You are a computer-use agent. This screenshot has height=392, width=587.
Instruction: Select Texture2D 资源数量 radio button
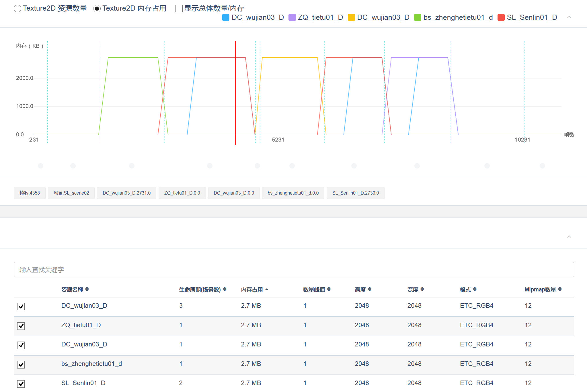coord(17,9)
